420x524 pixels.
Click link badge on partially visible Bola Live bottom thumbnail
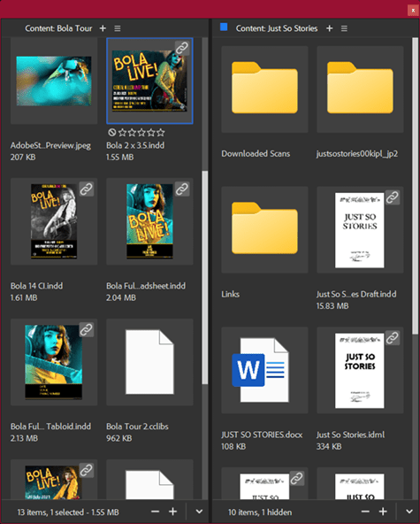pos(87,470)
